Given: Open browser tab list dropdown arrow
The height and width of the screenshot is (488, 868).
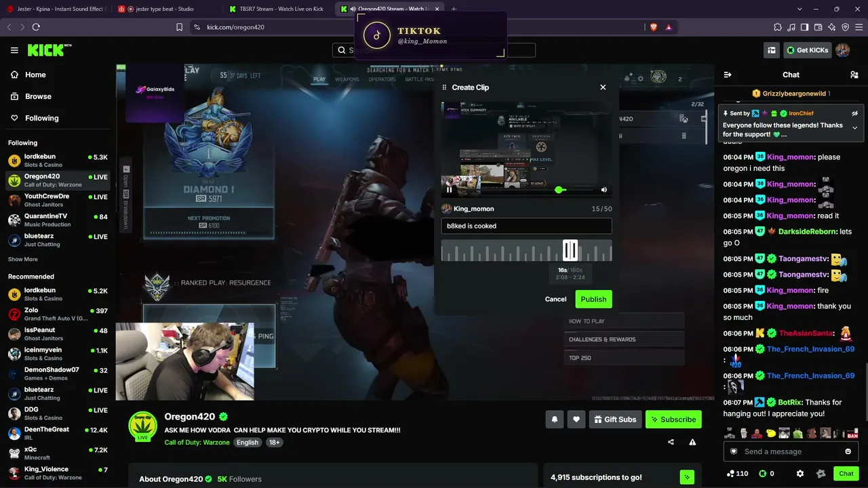Looking at the screenshot, I should coord(800,9).
